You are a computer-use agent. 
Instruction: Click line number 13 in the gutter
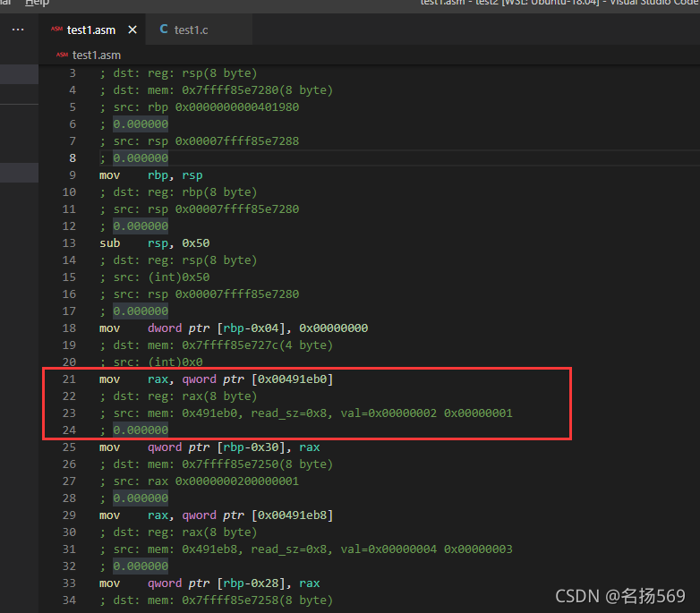click(x=69, y=243)
